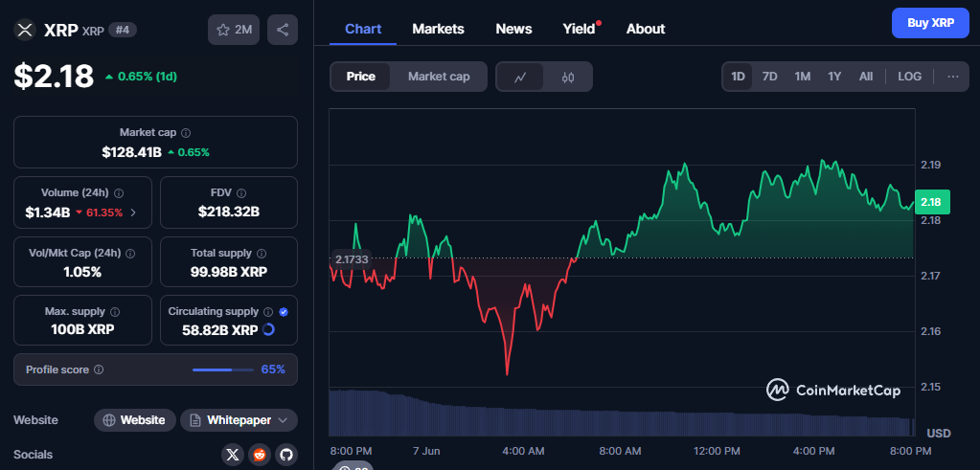Screen dimensions: 980x470
Task: Select the 1M time range
Action: (803, 77)
